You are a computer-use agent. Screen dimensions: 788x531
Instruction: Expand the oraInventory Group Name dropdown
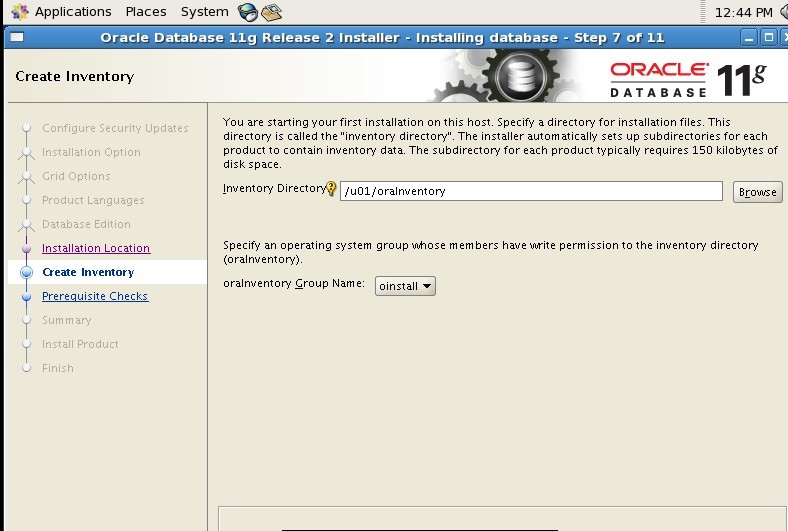pyautogui.click(x=405, y=286)
